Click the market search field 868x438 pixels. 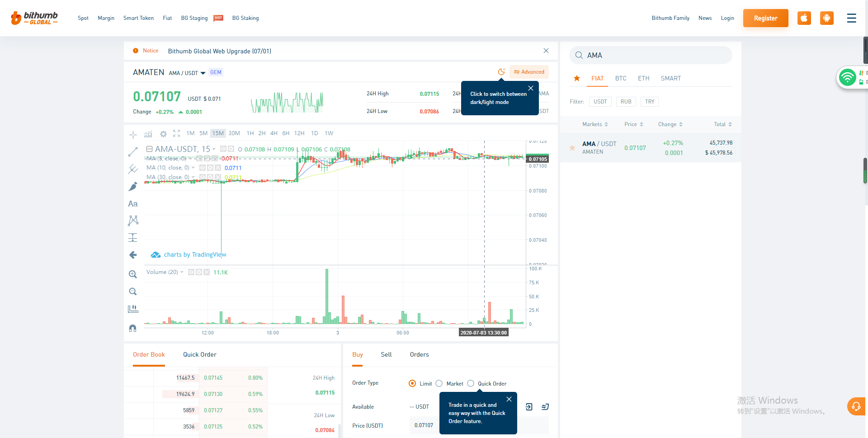[x=651, y=55]
